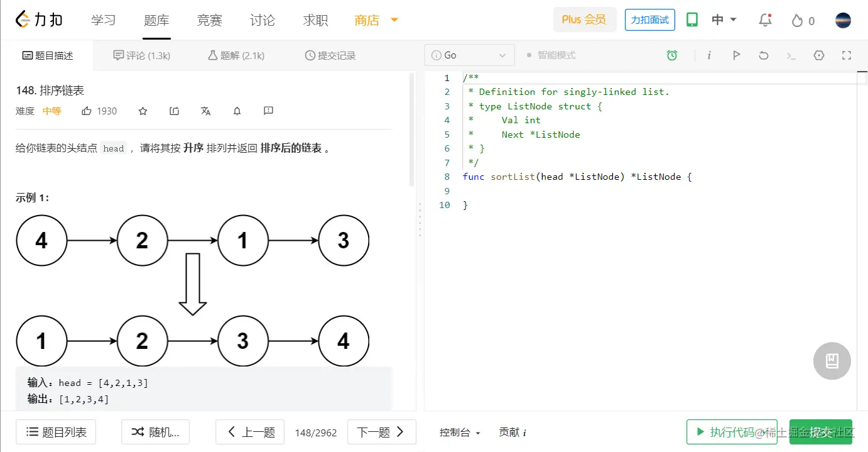
Task: Open the notifications bell
Action: click(x=765, y=20)
